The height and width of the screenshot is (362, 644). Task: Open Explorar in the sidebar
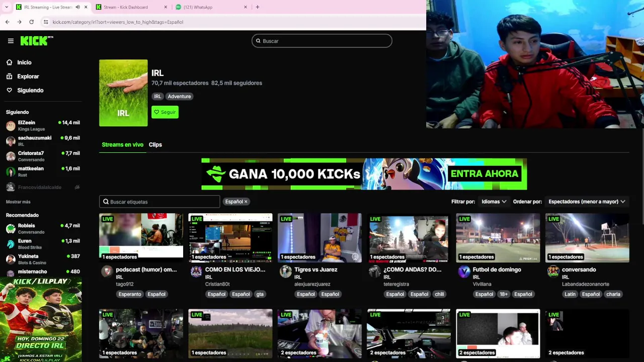(x=28, y=76)
